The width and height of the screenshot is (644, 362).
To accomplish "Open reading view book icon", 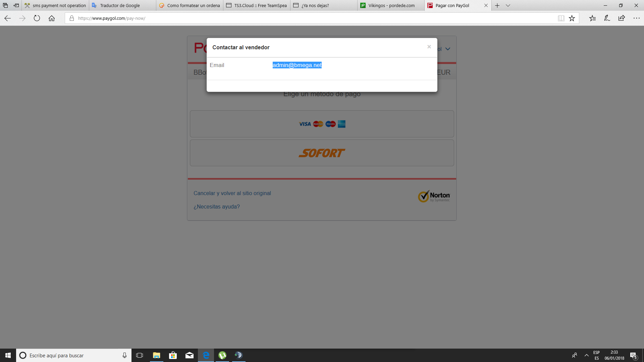I will tap(561, 18).
